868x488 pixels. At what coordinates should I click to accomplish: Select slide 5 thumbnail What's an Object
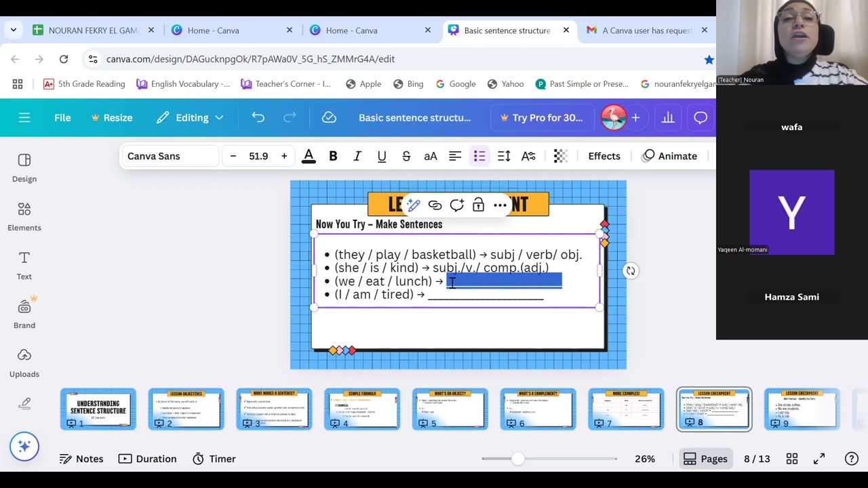point(450,409)
